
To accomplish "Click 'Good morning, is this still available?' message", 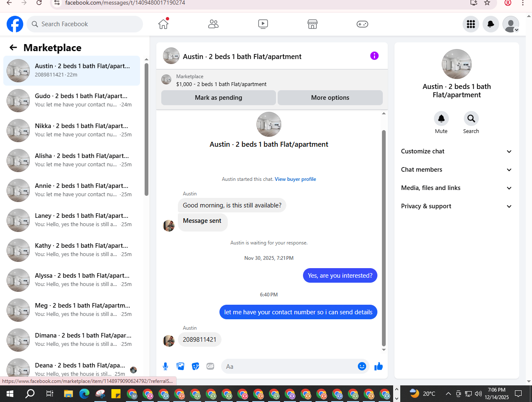I will (x=232, y=205).
